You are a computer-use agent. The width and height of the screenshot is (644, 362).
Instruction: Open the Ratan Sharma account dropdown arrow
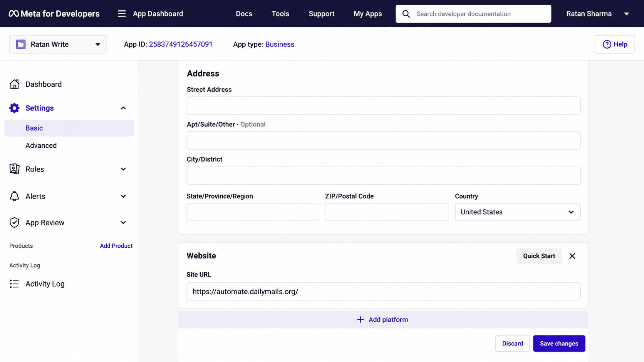[x=627, y=14]
